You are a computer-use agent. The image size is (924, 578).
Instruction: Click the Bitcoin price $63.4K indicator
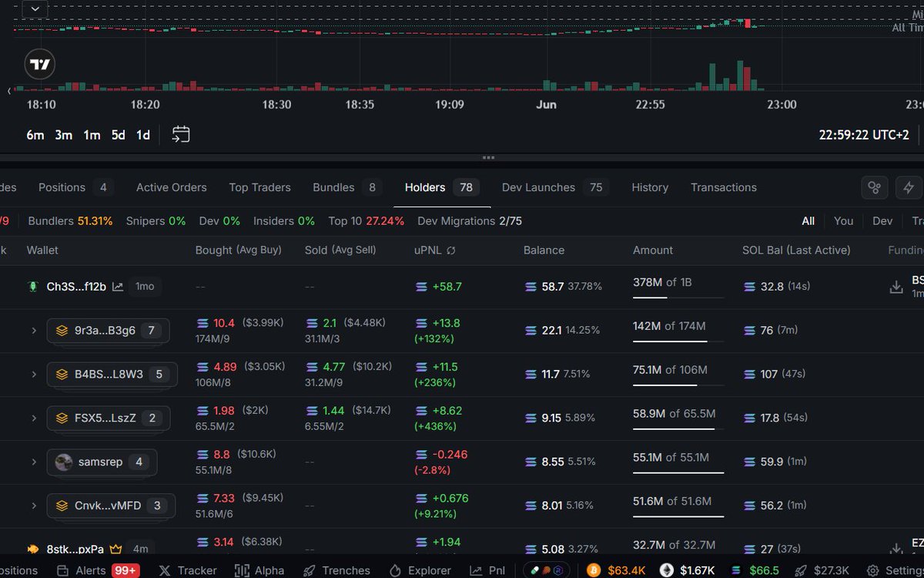click(x=617, y=570)
